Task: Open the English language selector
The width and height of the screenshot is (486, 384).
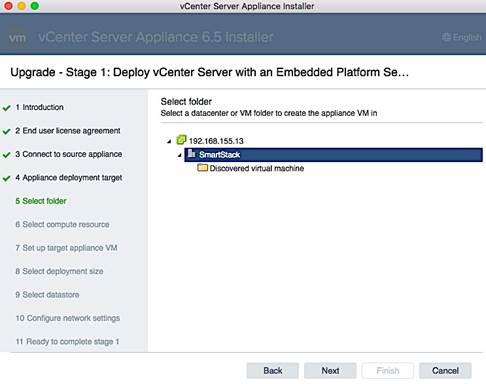Action: 462,37
